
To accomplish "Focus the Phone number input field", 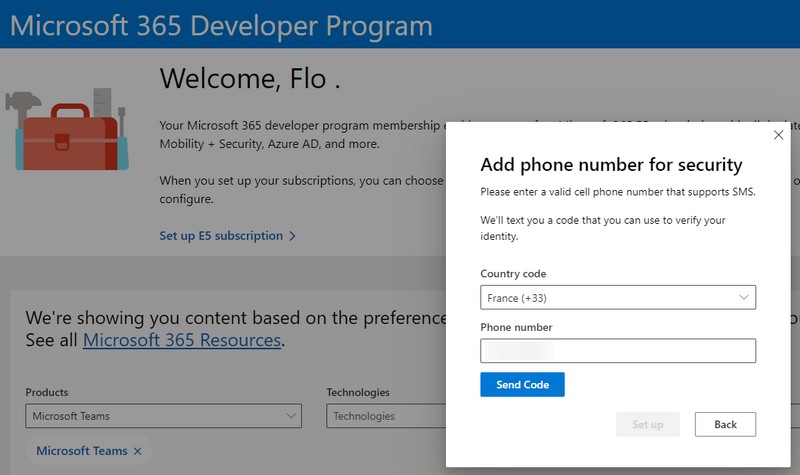I will (x=617, y=350).
